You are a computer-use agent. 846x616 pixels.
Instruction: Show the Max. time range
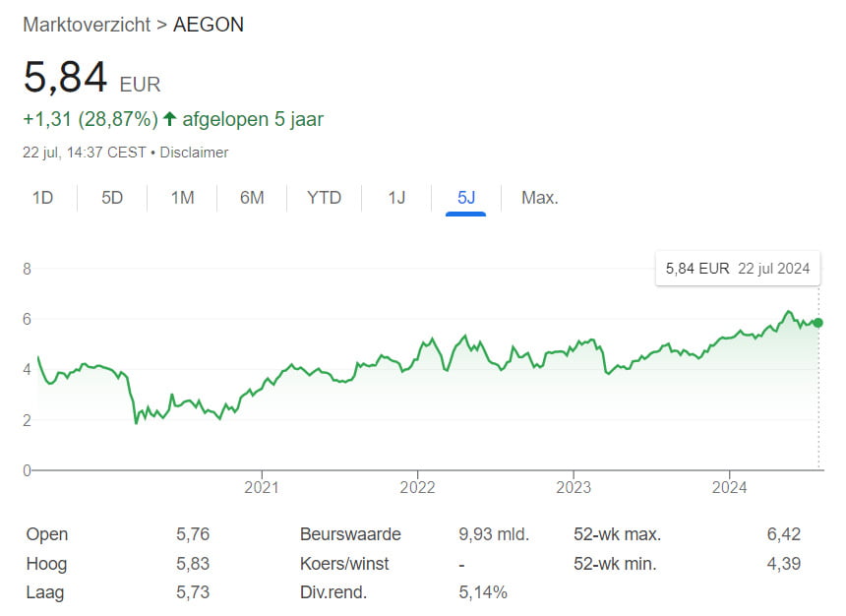click(x=539, y=198)
